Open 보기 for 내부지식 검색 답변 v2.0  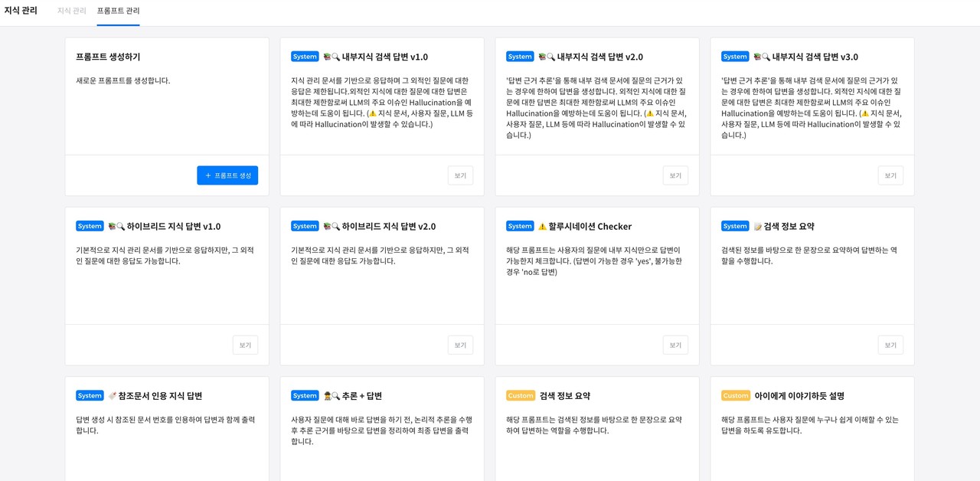tap(675, 175)
